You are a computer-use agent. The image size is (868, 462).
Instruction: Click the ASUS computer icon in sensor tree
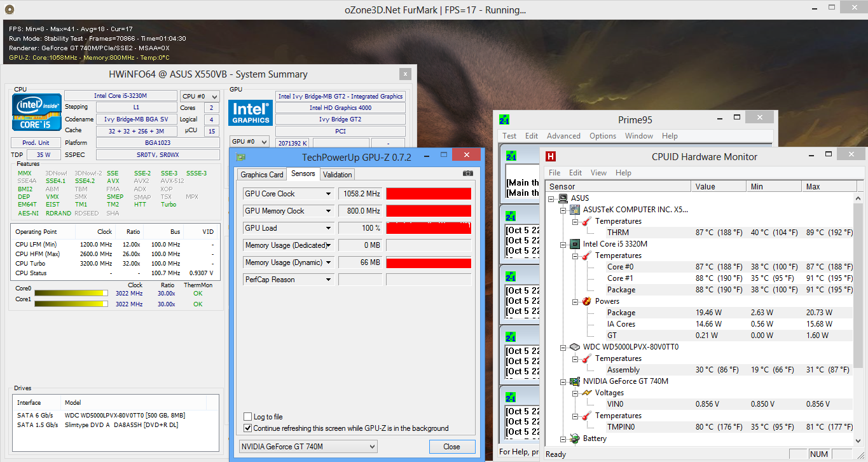(563, 198)
